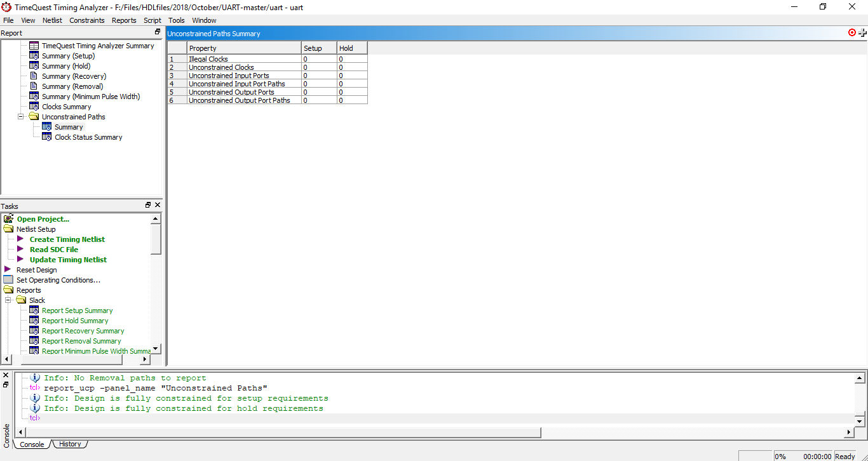Run Report Setup Summary task
The height and width of the screenshot is (461, 868).
pyautogui.click(x=78, y=311)
